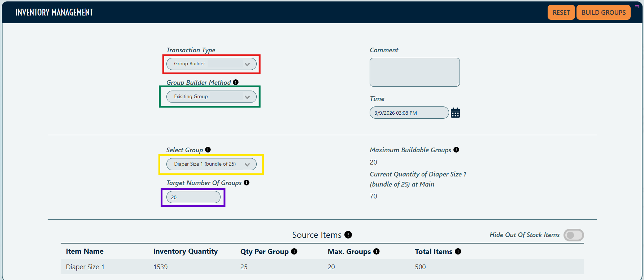Screen dimensions: 644x280
Task: Click info icon beside Select Group label
Action: pos(208,150)
